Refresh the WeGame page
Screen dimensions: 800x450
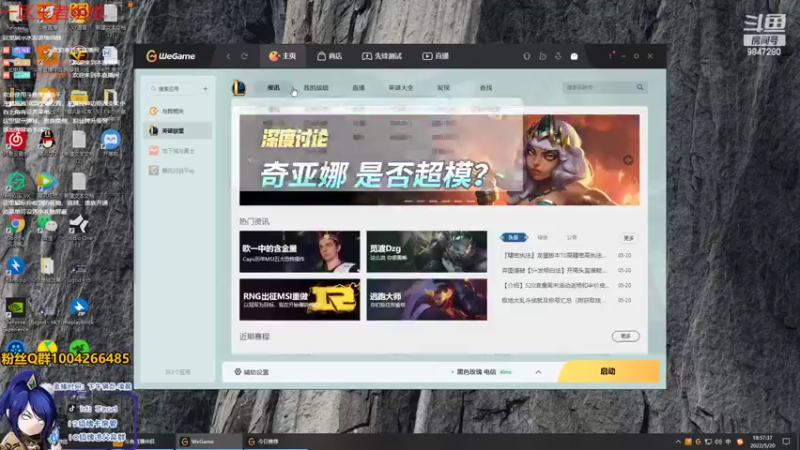244,56
